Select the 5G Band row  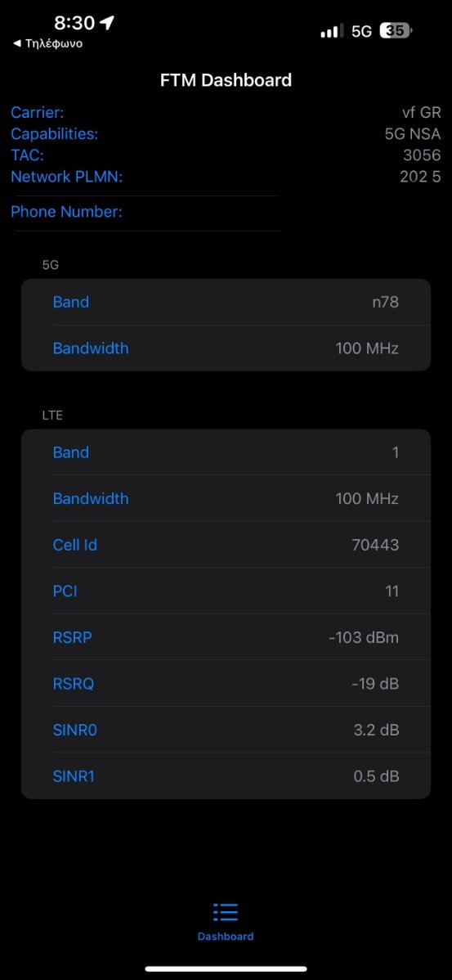click(x=226, y=302)
